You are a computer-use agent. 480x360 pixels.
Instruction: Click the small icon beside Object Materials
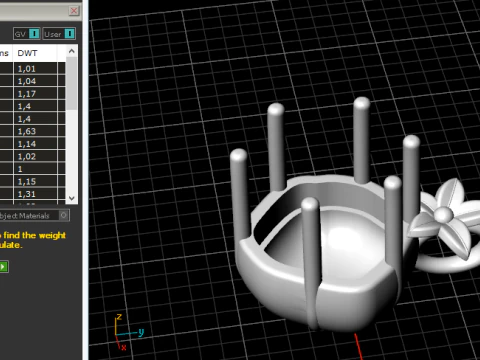click(63, 215)
